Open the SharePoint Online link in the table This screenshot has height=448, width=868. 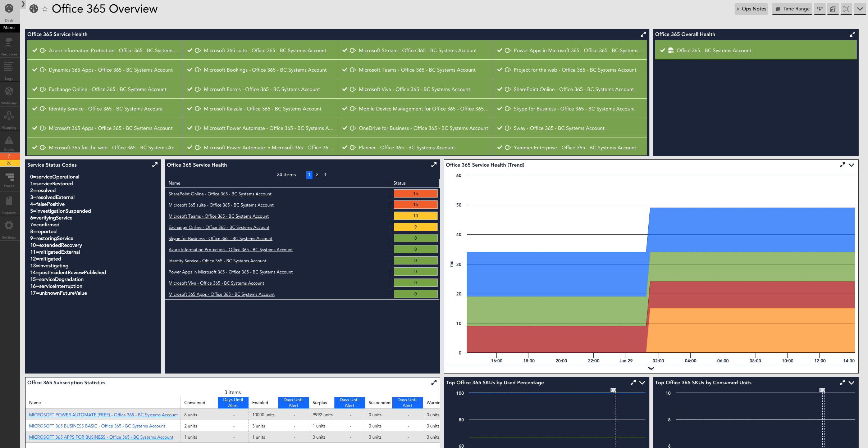(x=220, y=194)
